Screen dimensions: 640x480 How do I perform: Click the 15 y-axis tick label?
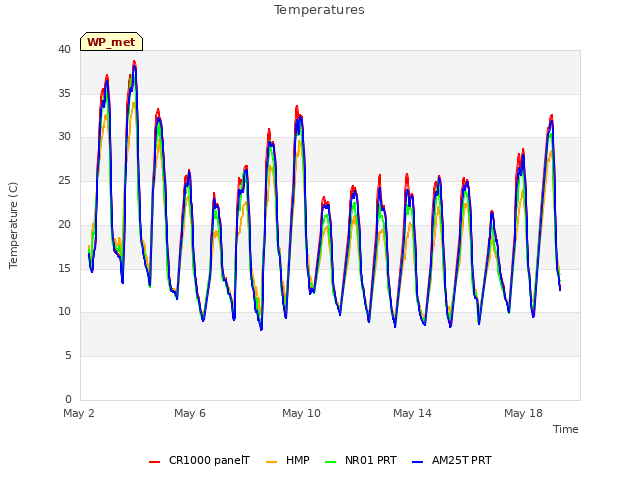click(64, 268)
